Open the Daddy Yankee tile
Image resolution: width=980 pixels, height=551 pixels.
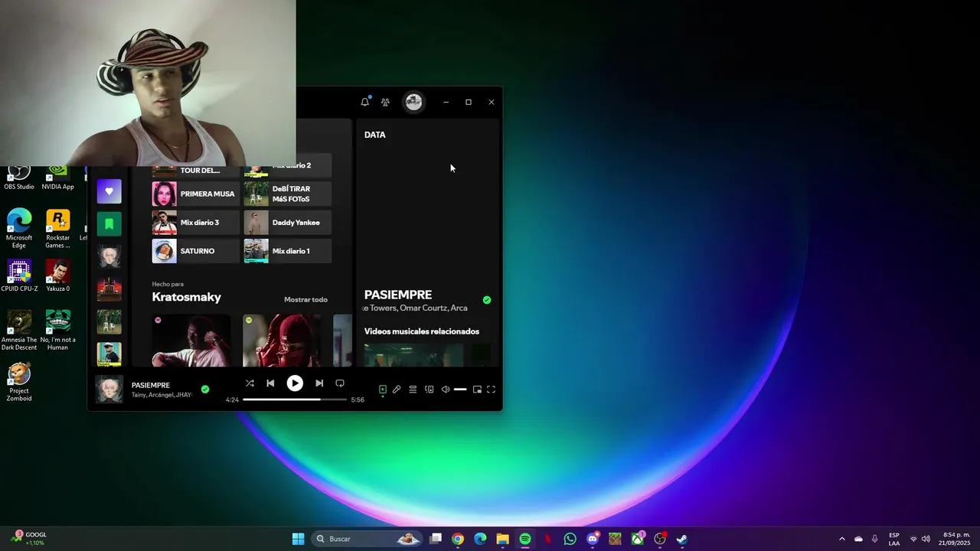click(288, 223)
